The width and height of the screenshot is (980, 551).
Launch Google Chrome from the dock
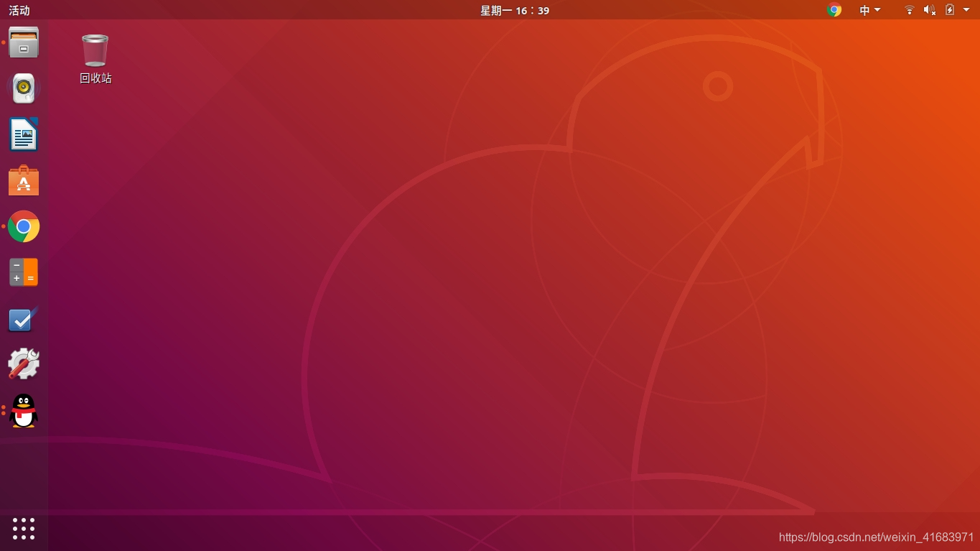[x=24, y=226]
